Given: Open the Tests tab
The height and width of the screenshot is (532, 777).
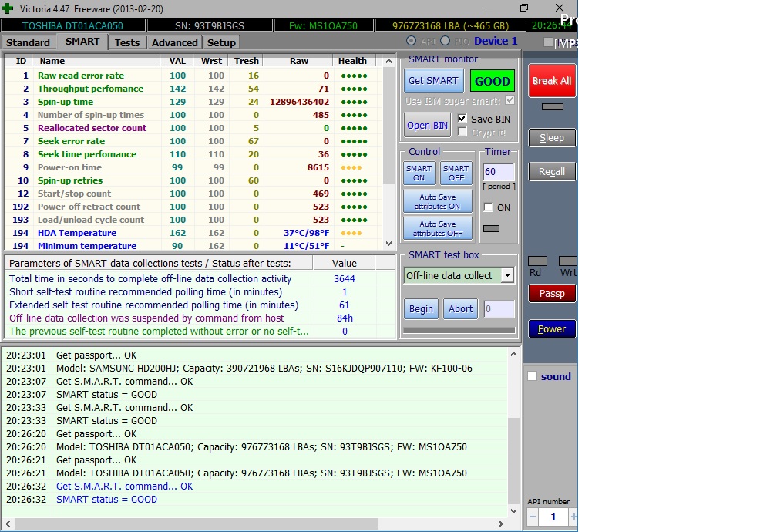Looking at the screenshot, I should [127, 42].
